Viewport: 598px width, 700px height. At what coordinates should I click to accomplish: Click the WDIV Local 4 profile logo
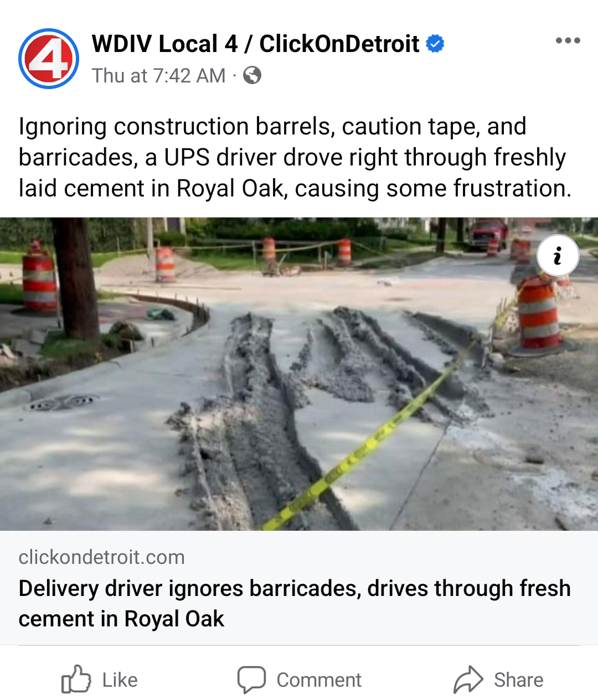click(x=49, y=59)
